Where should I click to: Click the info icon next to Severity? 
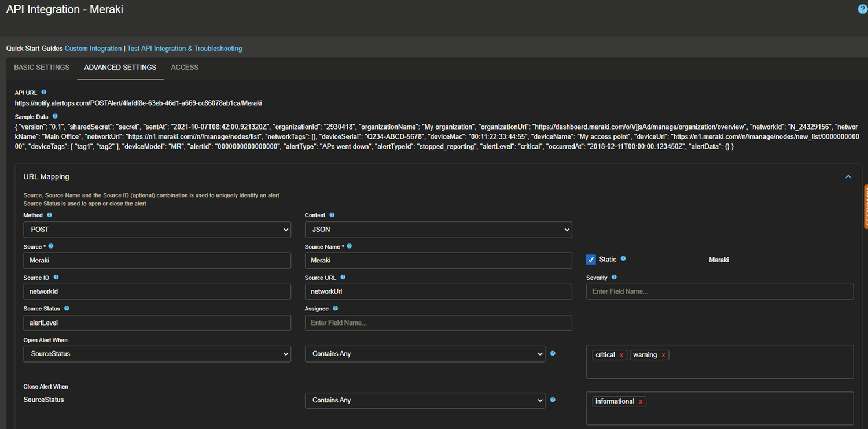[615, 278]
